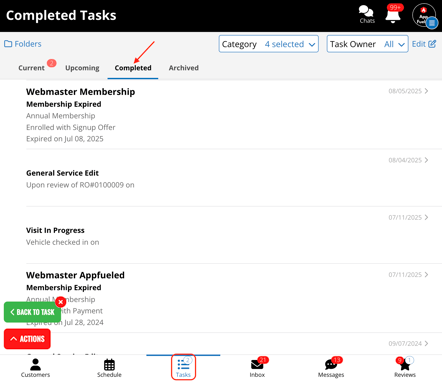Select the Completed tab
The width and height of the screenshot is (442, 382).
point(133,68)
